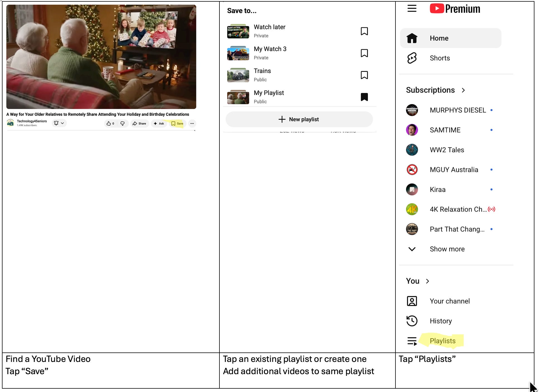Click the My Playlist thumbnail
Image resolution: width=540 pixels, height=392 pixels.
238,97
